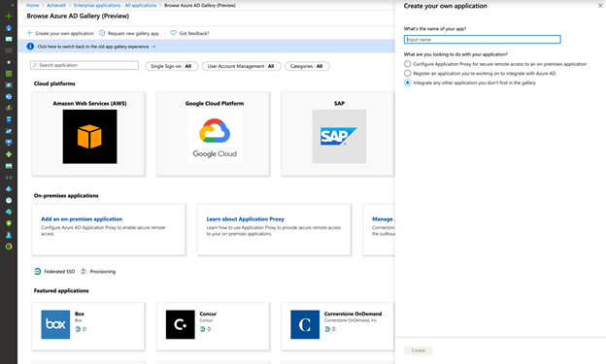Close the Create your own application panel

pos(600,6)
